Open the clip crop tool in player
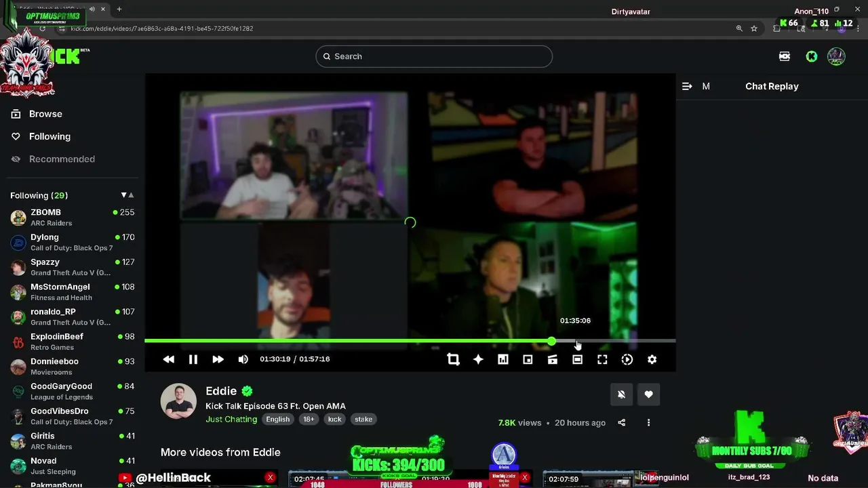The image size is (868, 488). tap(453, 359)
